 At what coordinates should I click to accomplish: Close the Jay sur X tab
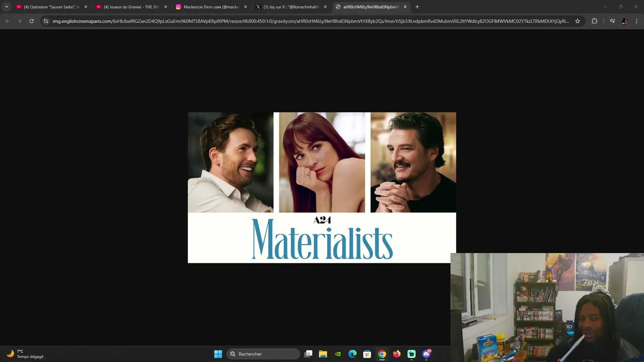(325, 7)
